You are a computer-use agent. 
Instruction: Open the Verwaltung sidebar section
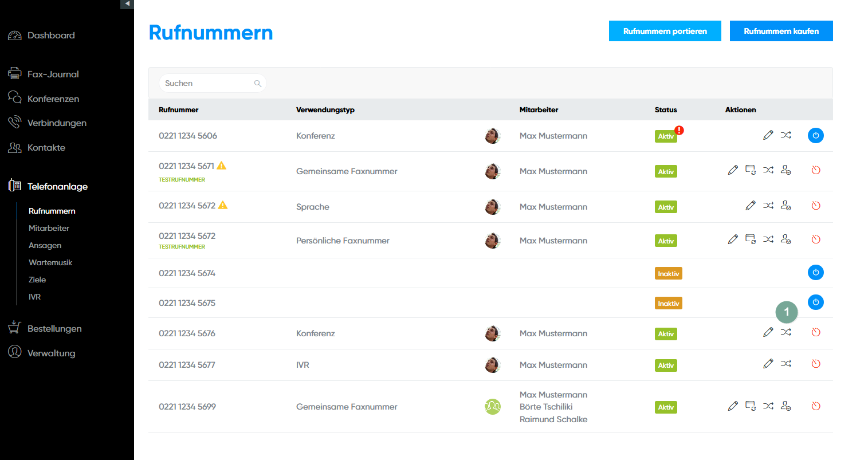coord(51,353)
